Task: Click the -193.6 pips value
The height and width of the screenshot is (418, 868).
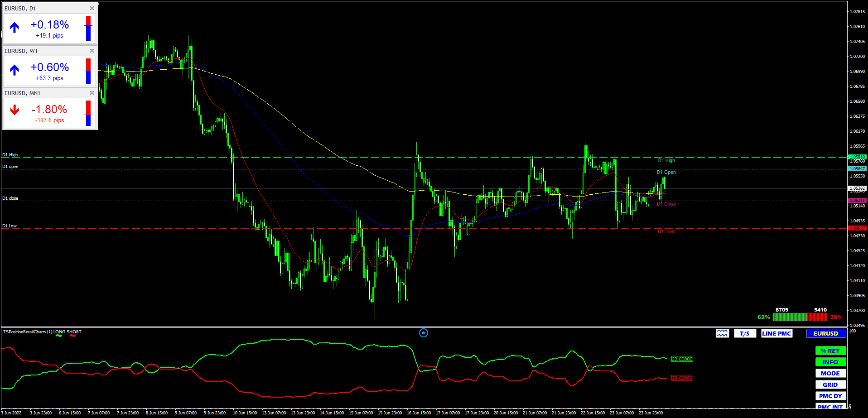Action: point(50,120)
